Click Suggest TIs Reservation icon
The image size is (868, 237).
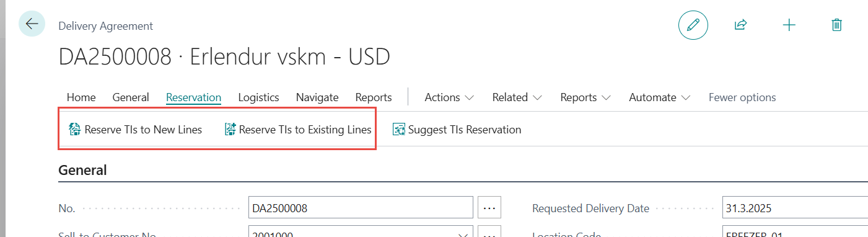pos(398,130)
